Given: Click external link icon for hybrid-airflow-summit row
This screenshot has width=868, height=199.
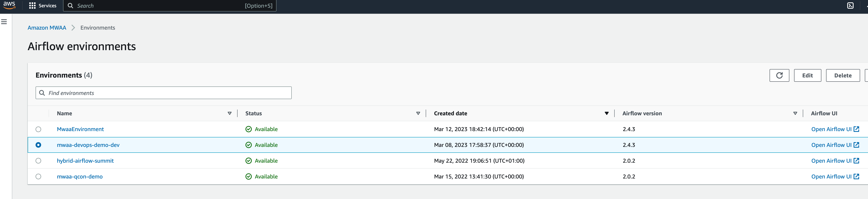Looking at the screenshot, I should click(x=856, y=161).
